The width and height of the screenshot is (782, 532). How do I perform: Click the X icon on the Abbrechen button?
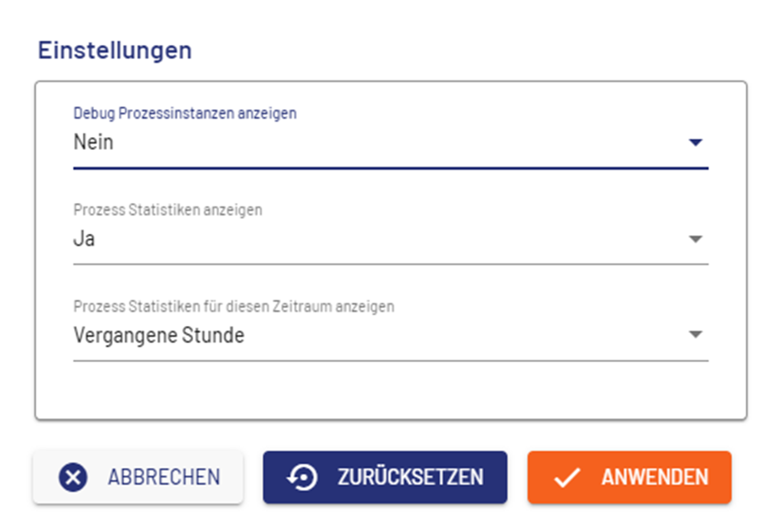73,477
